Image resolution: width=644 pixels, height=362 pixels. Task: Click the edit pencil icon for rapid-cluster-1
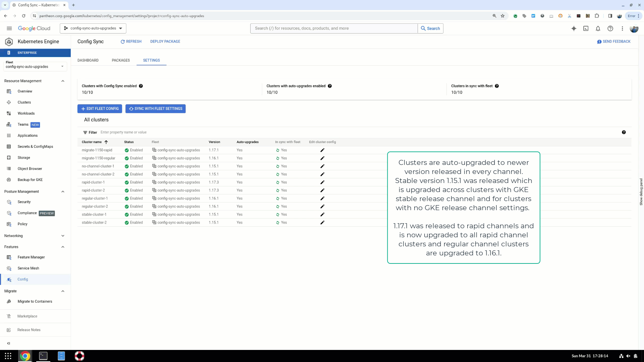(322, 182)
